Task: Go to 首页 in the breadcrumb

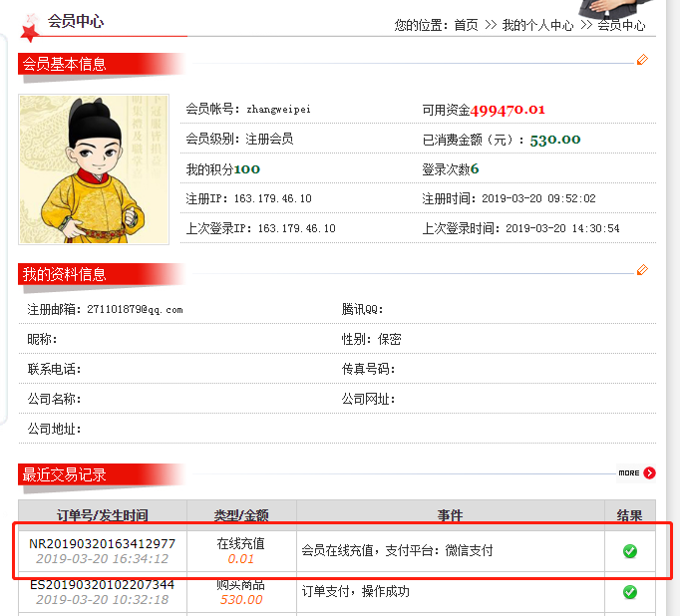Action: 466,25
